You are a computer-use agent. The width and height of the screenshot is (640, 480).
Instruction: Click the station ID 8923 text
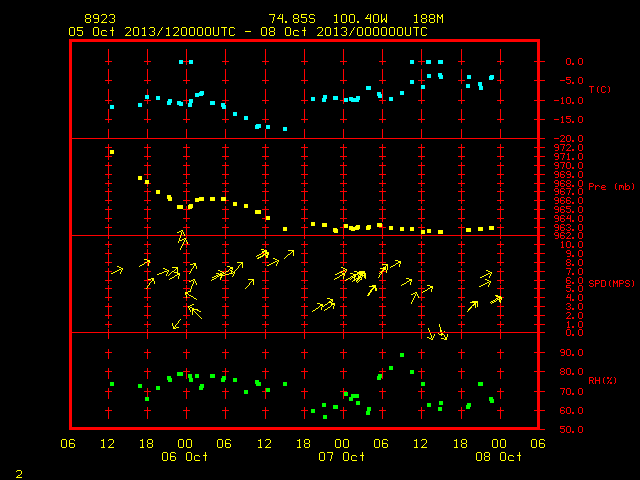[x=100, y=19]
